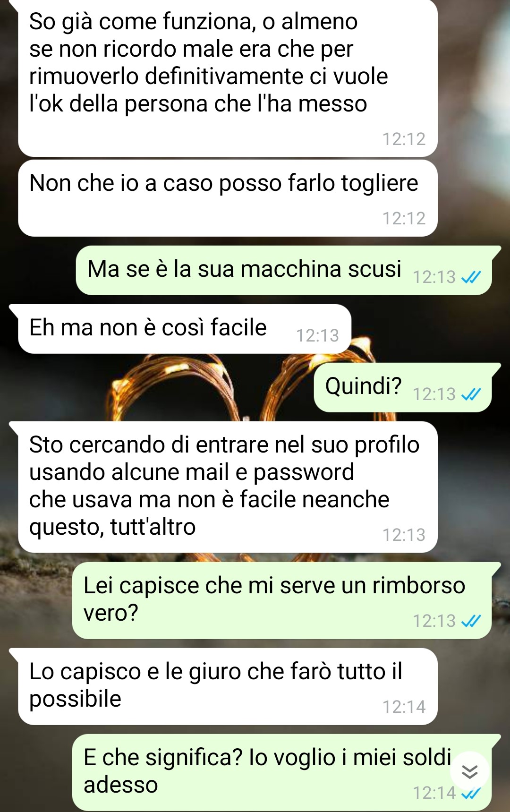This screenshot has width=510, height=812.
Task: Click read receipt ticks on 'Quindi?' message
Action: [471, 394]
